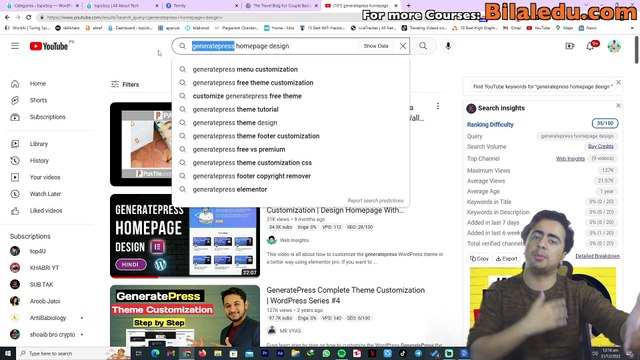Open the Windows Start button
This screenshot has height=360, width=640.
tap(8, 353)
